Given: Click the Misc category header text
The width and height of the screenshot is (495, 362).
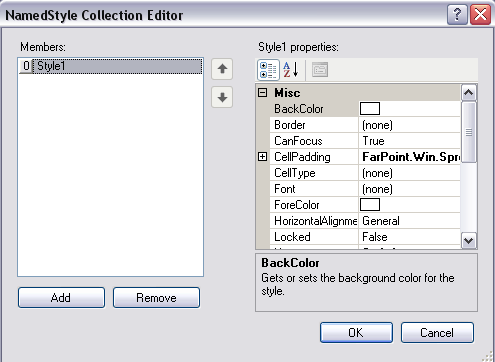Looking at the screenshot, I should (x=287, y=93).
